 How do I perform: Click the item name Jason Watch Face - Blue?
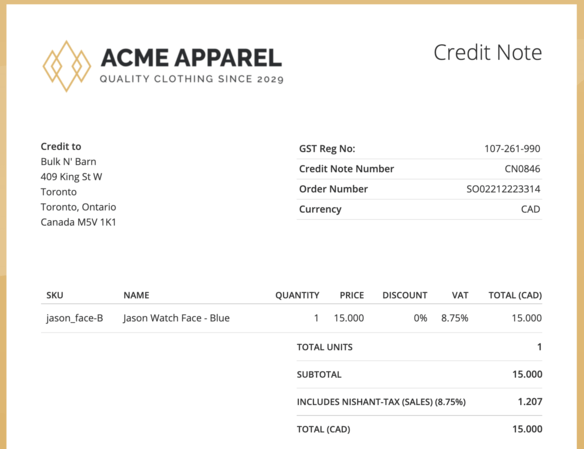(176, 318)
